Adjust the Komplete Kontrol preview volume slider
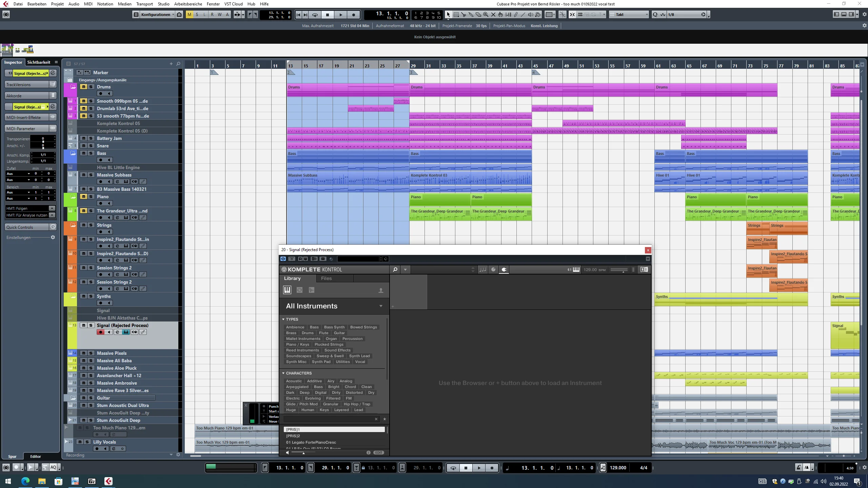This screenshot has width=868, height=488. point(303,453)
